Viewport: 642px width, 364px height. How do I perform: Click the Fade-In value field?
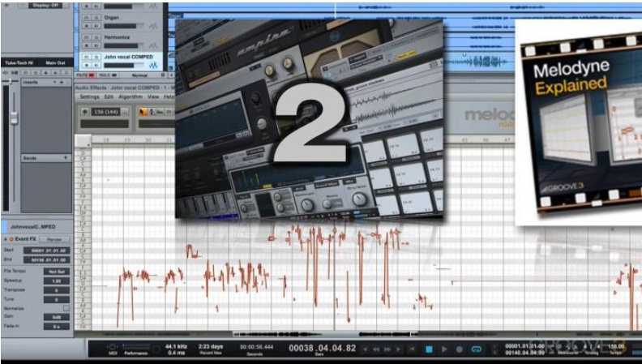57,327
